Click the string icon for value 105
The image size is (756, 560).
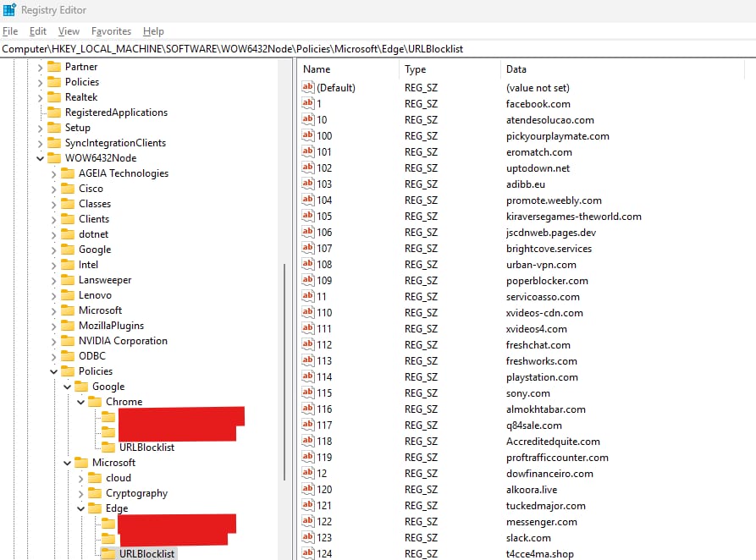pos(307,216)
